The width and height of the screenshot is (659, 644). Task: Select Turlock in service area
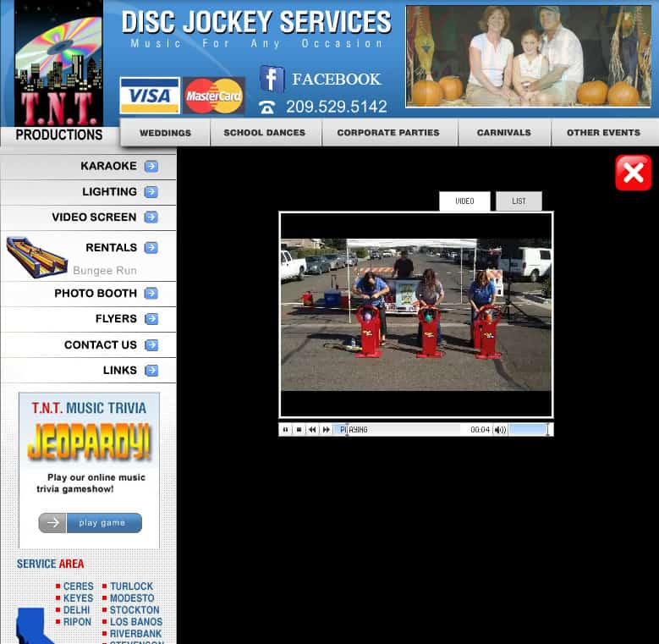132,586
